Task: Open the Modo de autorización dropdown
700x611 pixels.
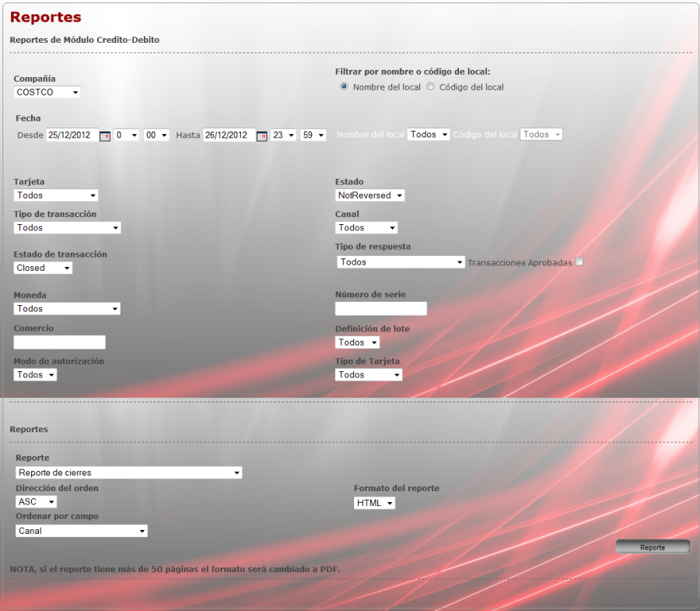Action: pos(35,374)
